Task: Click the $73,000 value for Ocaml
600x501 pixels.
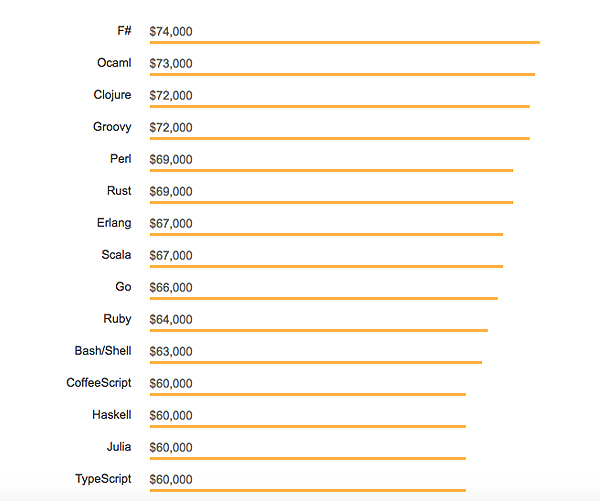Action: 171,64
